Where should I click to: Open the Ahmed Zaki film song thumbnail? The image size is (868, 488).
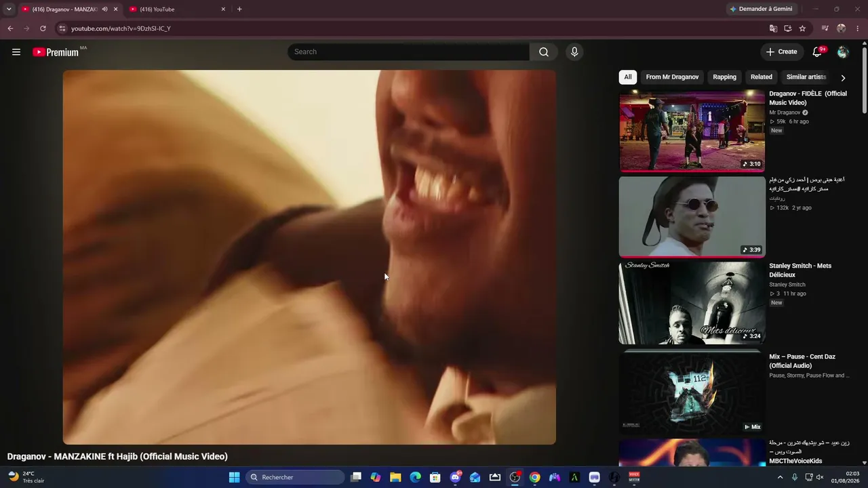[692, 217]
